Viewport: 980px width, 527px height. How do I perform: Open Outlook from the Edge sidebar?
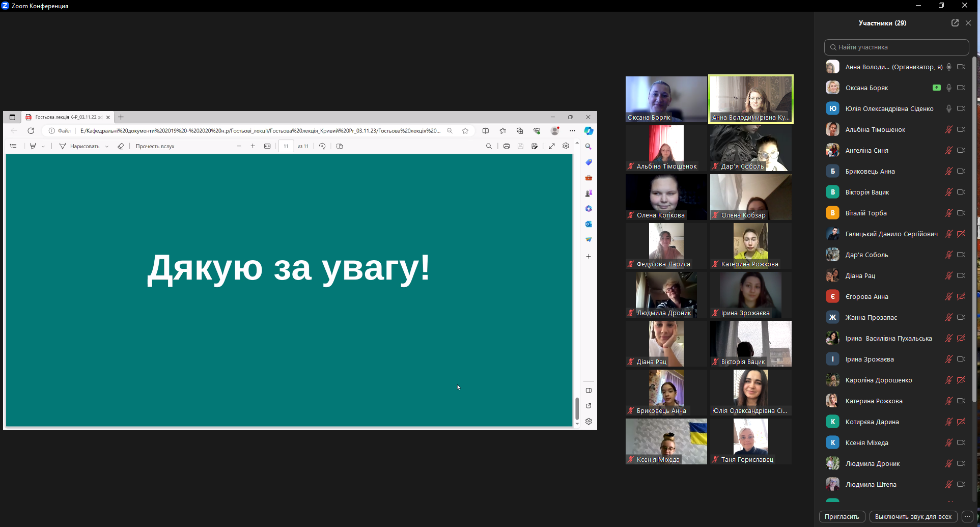(x=589, y=224)
